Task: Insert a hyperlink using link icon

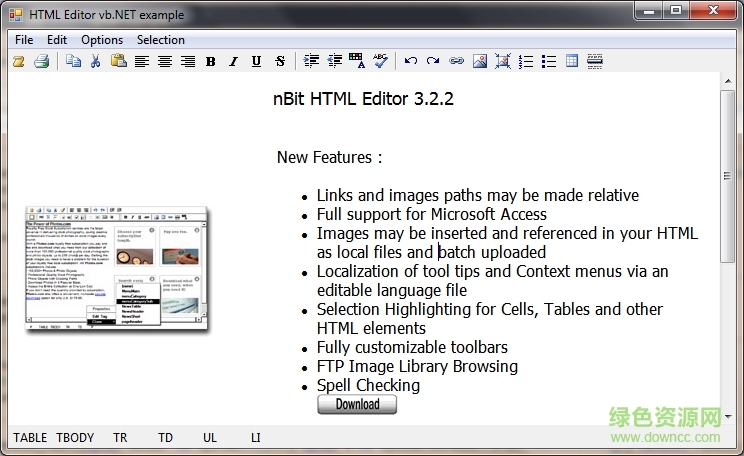Action: coord(456,61)
